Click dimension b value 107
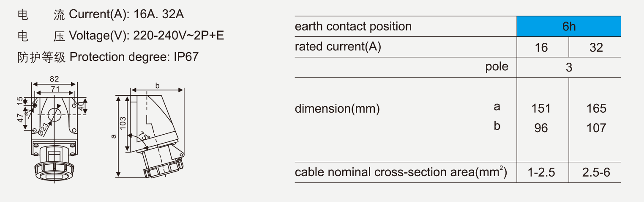Image resolution: width=644 pixels, height=202 pixels. (596, 127)
